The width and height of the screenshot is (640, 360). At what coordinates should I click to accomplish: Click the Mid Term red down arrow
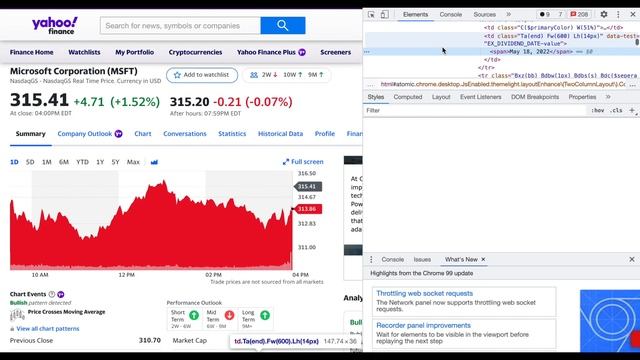tap(229, 315)
